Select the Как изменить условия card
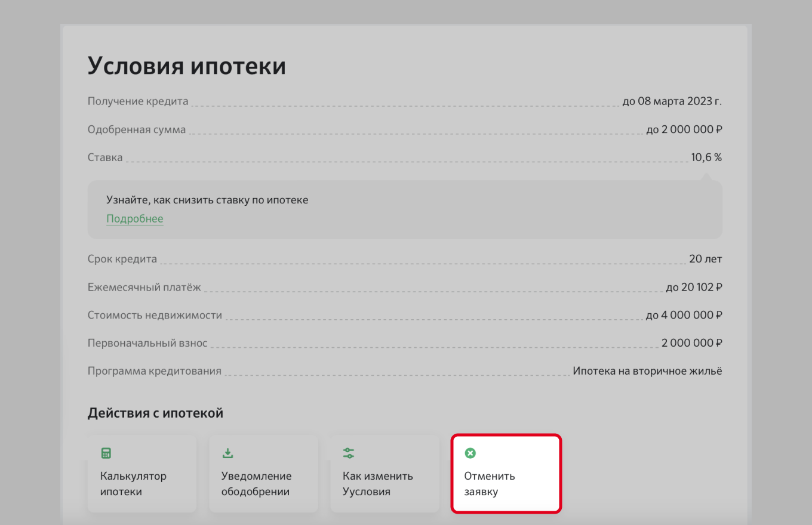 pyautogui.click(x=385, y=474)
